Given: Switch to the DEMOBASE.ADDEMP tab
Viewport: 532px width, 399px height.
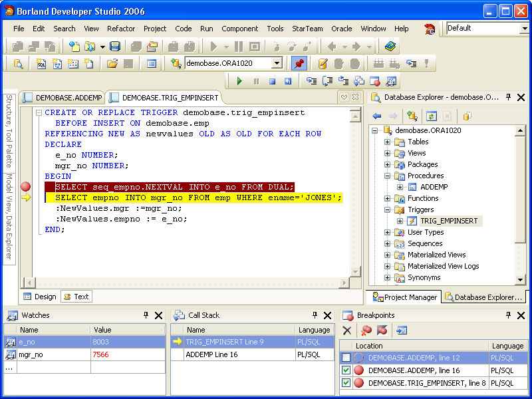Looking at the screenshot, I should pyautogui.click(x=62, y=98).
